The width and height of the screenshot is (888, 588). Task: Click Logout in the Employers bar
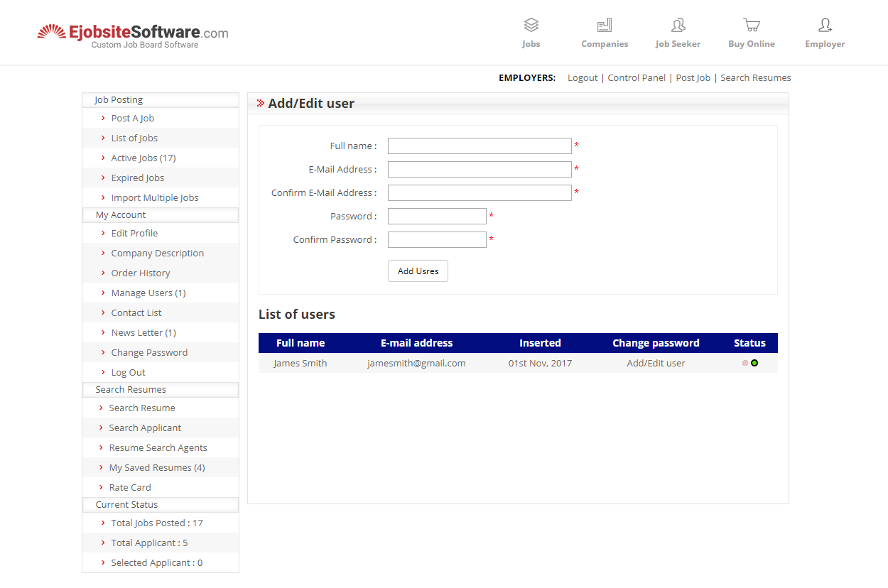tap(583, 78)
